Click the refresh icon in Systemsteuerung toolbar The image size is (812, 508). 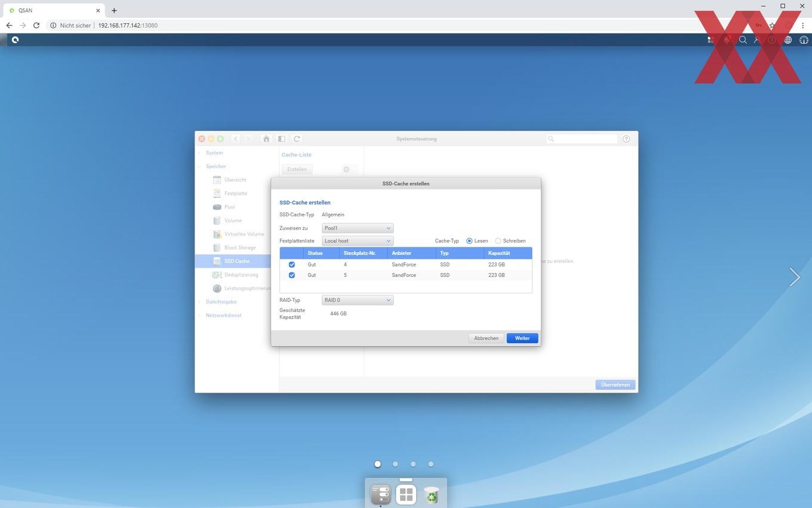tap(297, 139)
